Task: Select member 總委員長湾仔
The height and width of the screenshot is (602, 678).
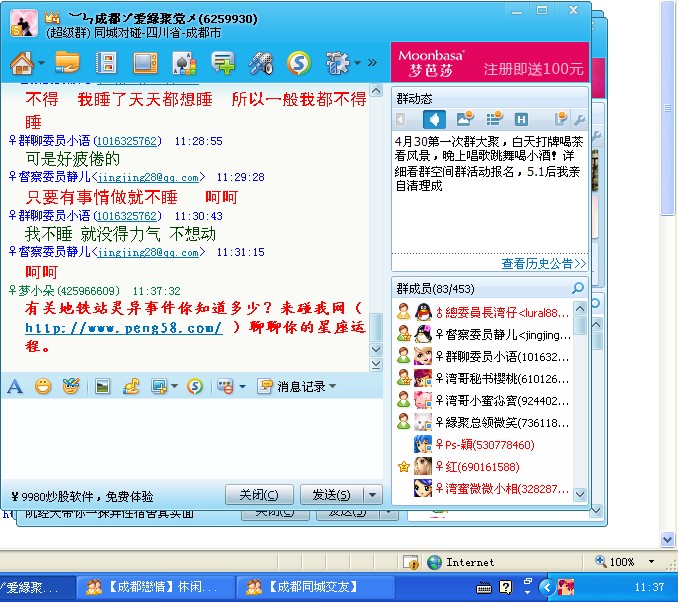Action: (484, 312)
